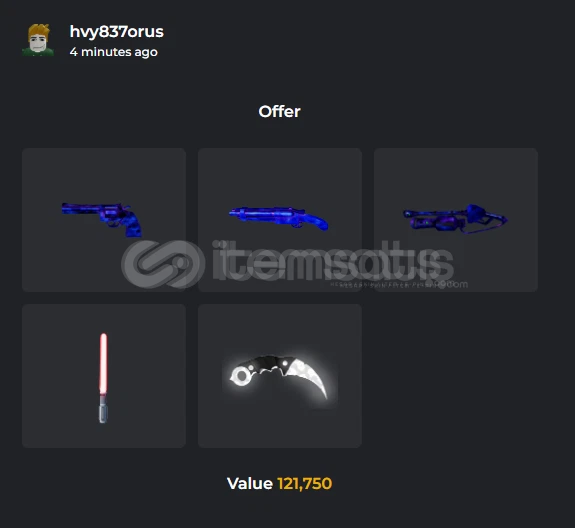Click the 121,750 value amount
Image resolution: width=575 pixels, height=528 pixels.
305,483
